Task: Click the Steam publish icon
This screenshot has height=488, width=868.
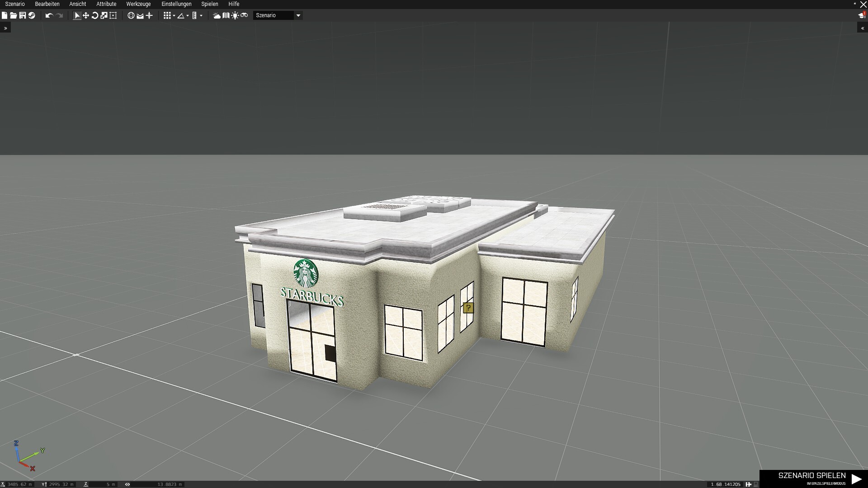Action: (x=32, y=15)
